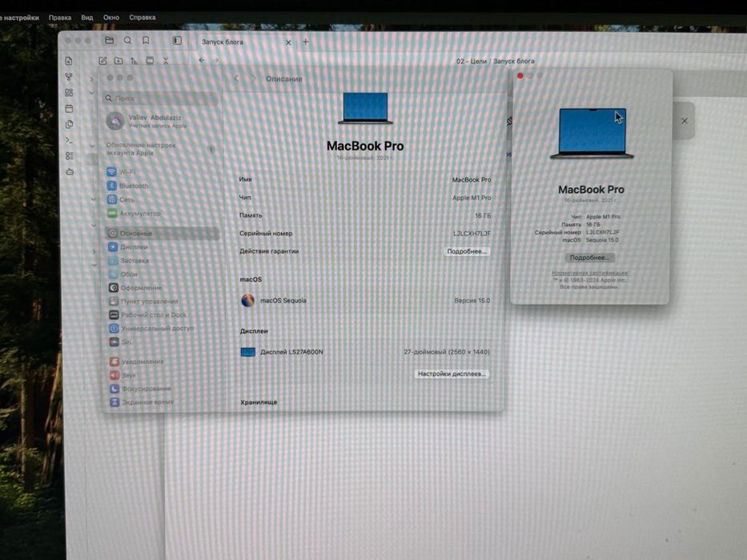The height and width of the screenshot is (560, 747).
Task: Click the serial number LJLCXH7LJF in settings
Action: coord(472,234)
